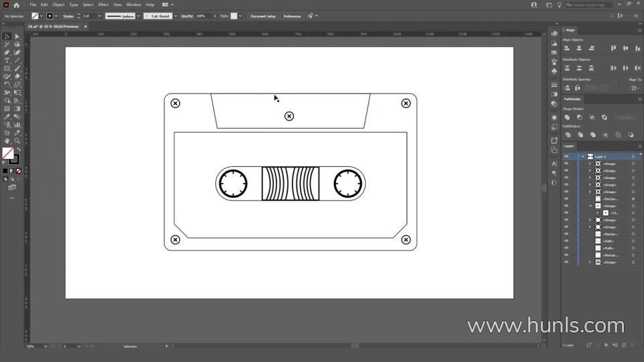Click Vertical Distribute Center icon
The image size is (644, 362).
(579, 68)
